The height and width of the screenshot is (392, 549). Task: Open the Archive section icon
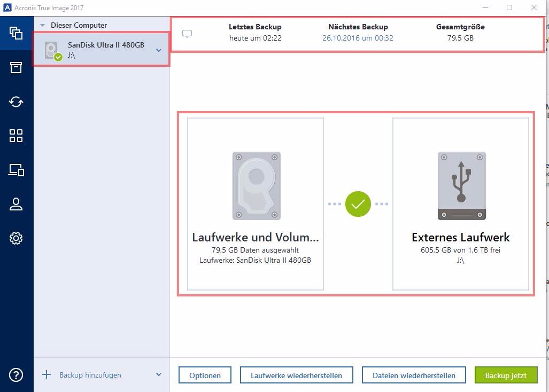[16, 67]
